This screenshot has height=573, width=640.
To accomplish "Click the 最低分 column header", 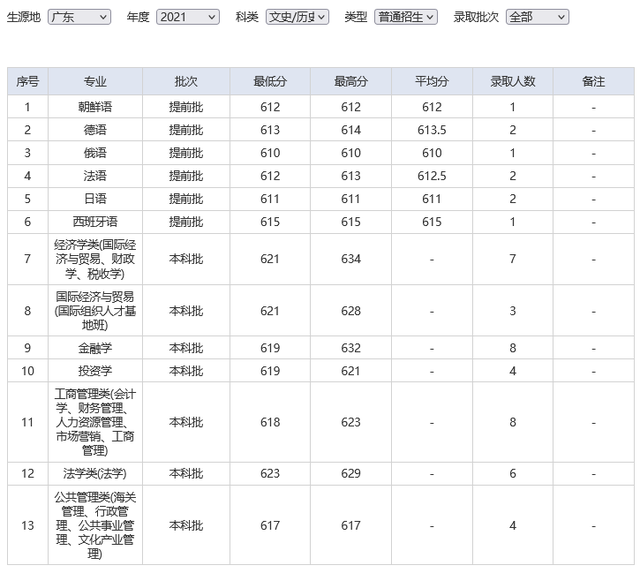I will 270,82.
